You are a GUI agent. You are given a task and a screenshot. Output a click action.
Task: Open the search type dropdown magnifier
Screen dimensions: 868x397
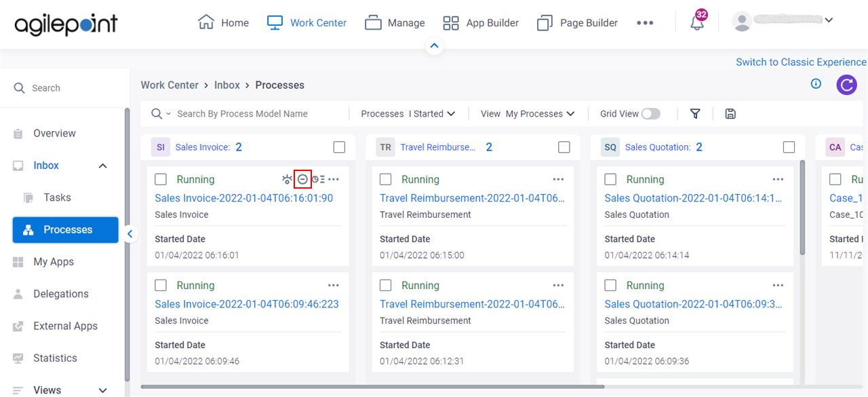tap(161, 113)
